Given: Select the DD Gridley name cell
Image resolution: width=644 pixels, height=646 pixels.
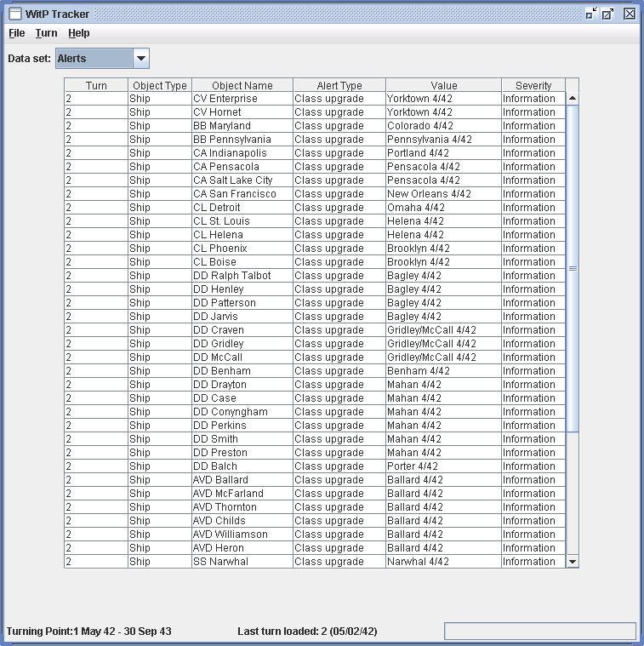Looking at the screenshot, I should coord(242,343).
